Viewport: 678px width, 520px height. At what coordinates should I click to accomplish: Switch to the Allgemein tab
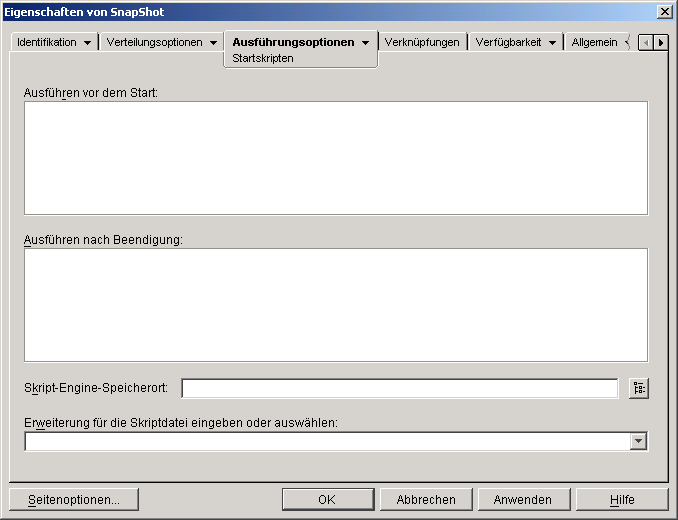pos(595,42)
